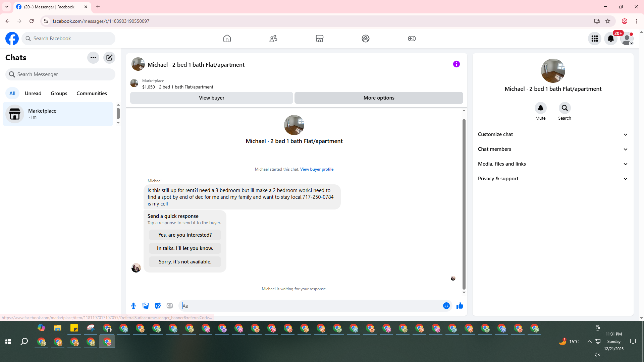Switch to the Communities tab

[x=92, y=94]
